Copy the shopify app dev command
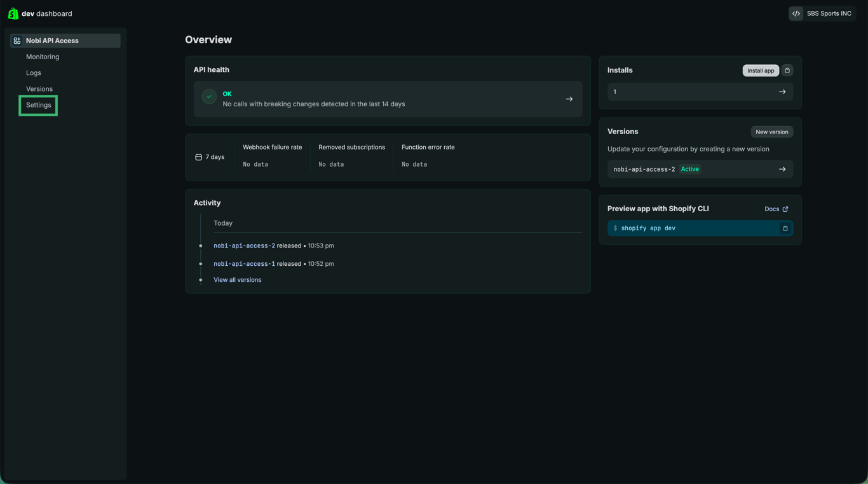The image size is (868, 484). (785, 228)
